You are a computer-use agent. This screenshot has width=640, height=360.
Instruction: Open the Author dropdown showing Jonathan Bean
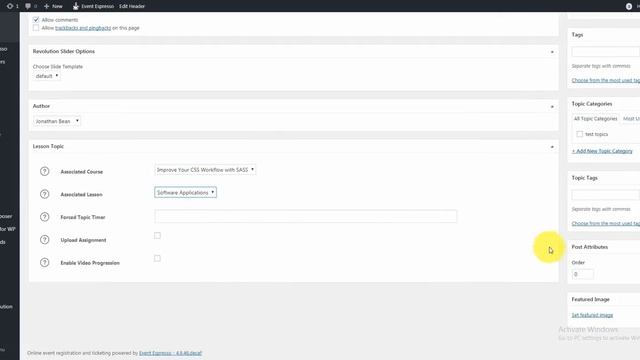coord(57,121)
